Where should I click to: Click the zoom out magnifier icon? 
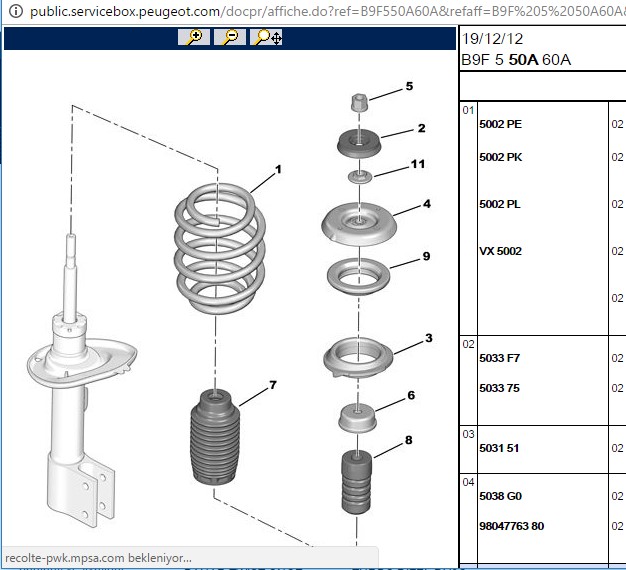click(230, 37)
